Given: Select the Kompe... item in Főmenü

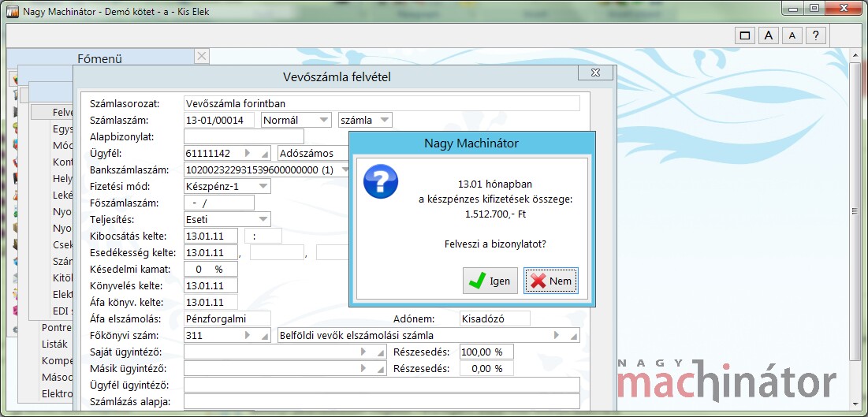Looking at the screenshot, I should [57, 360].
